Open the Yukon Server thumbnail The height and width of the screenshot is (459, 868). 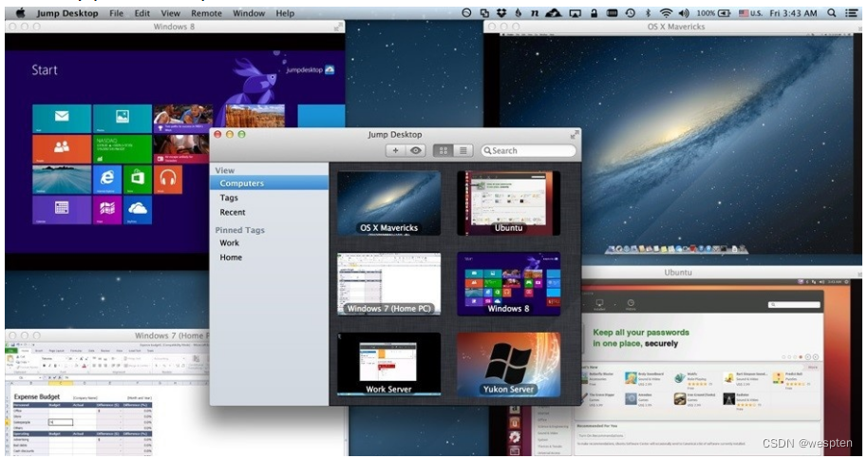(x=508, y=364)
